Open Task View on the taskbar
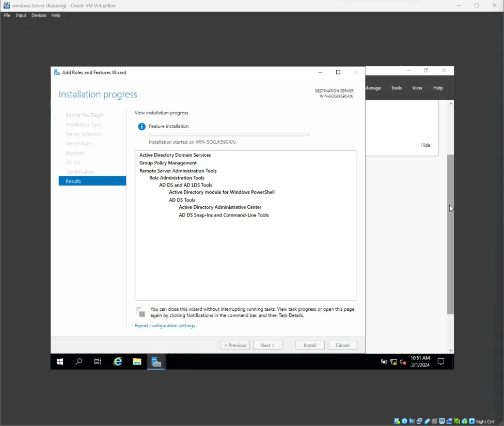 tap(98, 362)
